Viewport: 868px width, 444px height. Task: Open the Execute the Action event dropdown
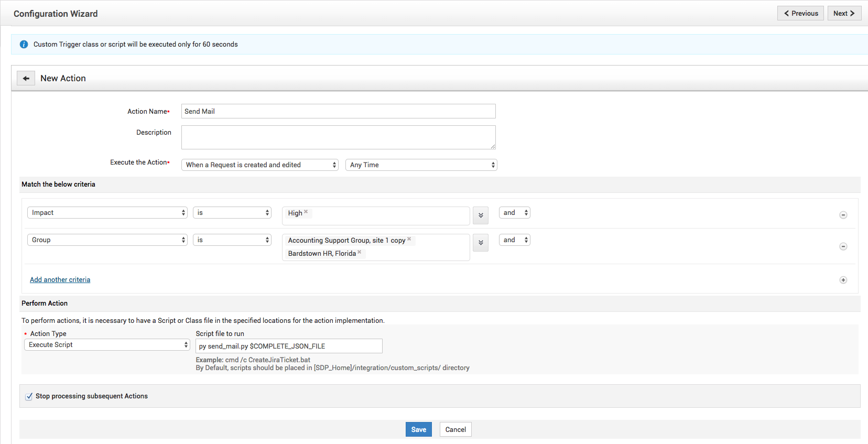[x=260, y=165]
